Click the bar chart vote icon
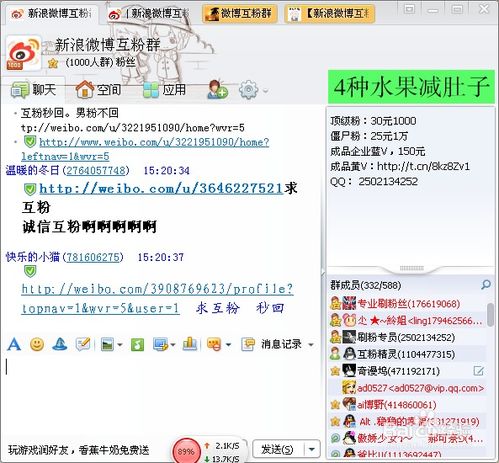Image resolution: width=499 pixels, height=463 pixels. 190,344
